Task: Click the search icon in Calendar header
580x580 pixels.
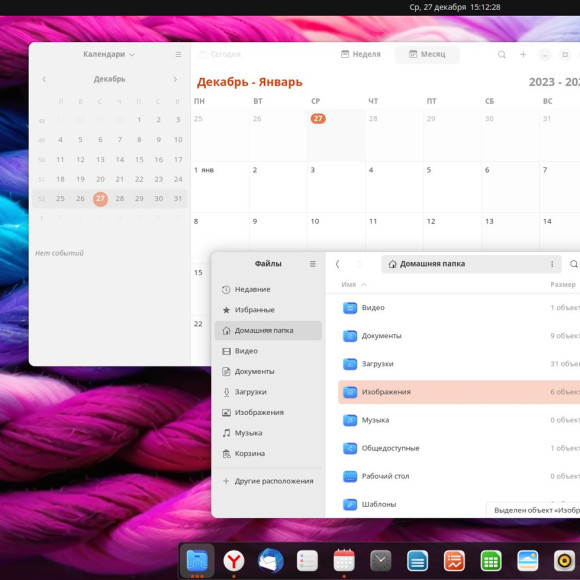Action: point(502,54)
